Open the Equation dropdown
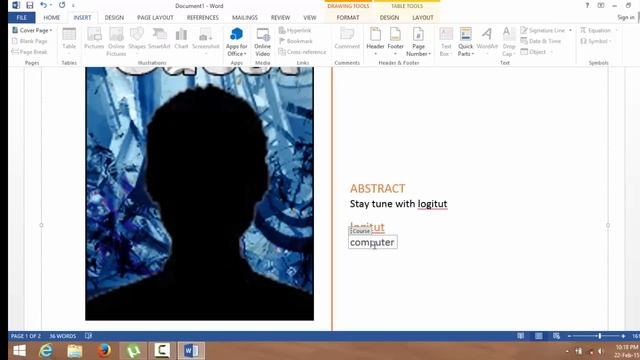Image resolution: width=640 pixels, height=360 pixels. (x=599, y=30)
